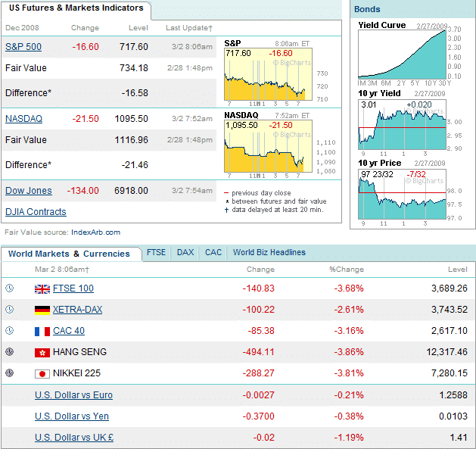Click the clock icon beside XETRA-DAX
The width and height of the screenshot is (476, 449).
(x=10, y=310)
